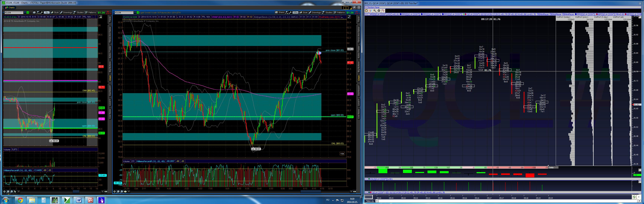Click the red drawing tools icon in Button Pane
The height and width of the screenshot is (204, 644).
coord(383,11)
